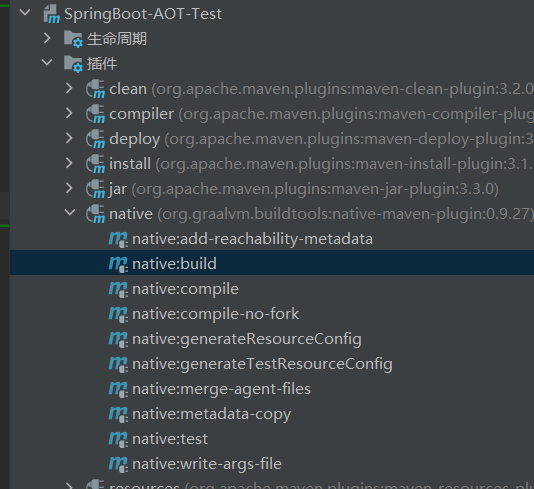Click the native:generateTestResourceConfig goal icon
This screenshot has height=489, width=534.
(118, 364)
